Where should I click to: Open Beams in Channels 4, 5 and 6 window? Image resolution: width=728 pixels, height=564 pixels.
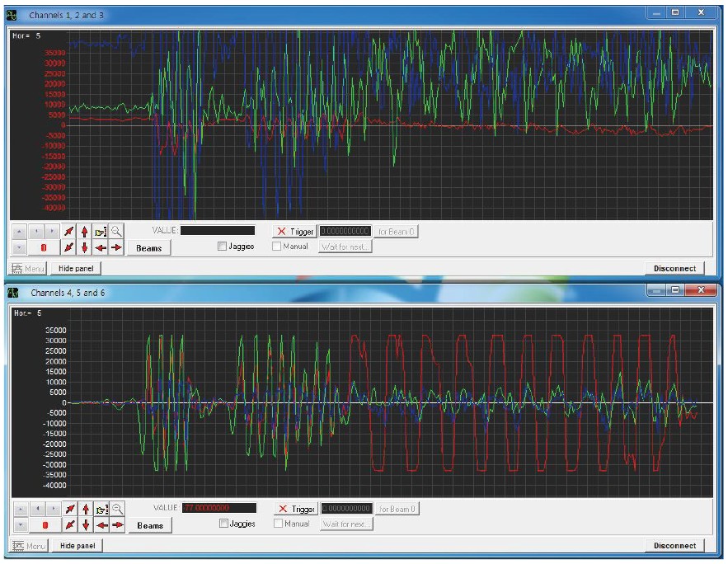[150, 525]
